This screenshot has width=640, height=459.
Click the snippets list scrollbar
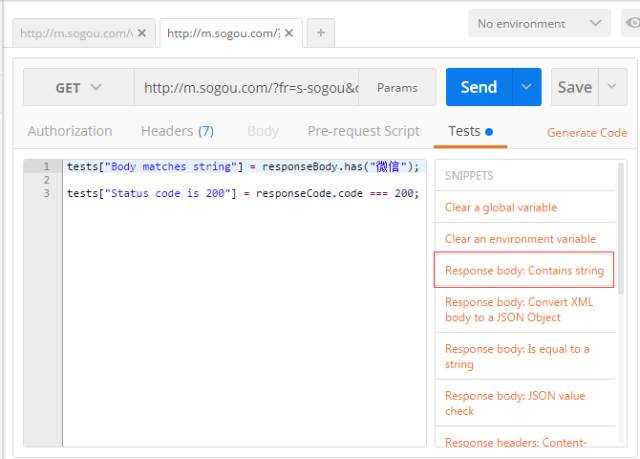coord(621,228)
